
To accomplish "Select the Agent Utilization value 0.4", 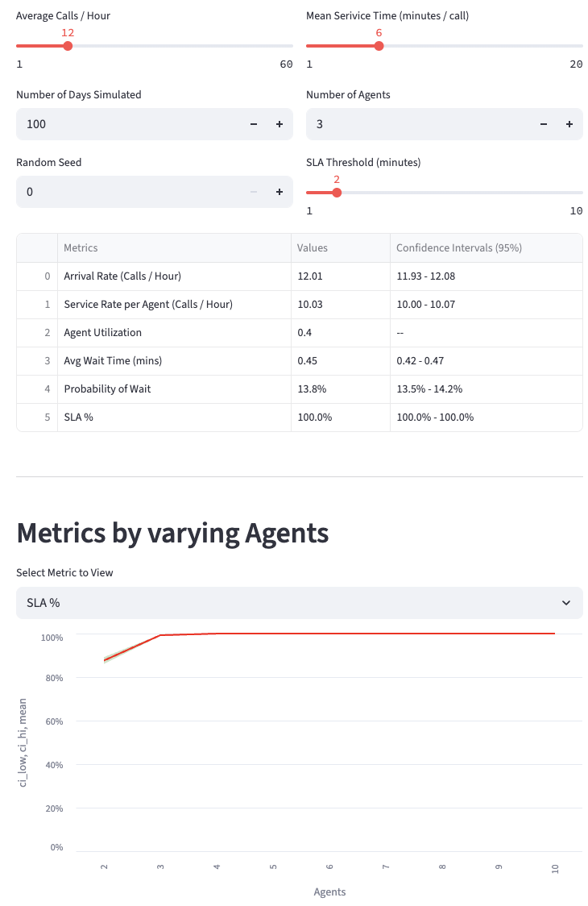I will (x=340, y=332).
